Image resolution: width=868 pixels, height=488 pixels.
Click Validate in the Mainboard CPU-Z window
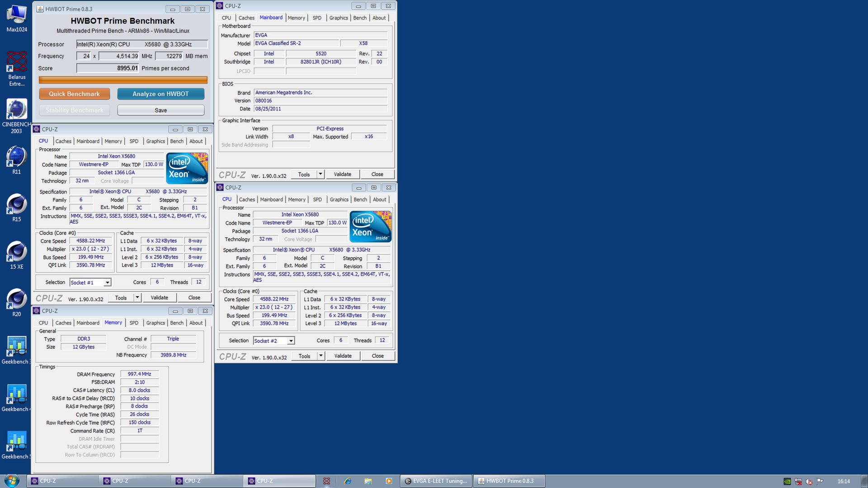pos(342,174)
